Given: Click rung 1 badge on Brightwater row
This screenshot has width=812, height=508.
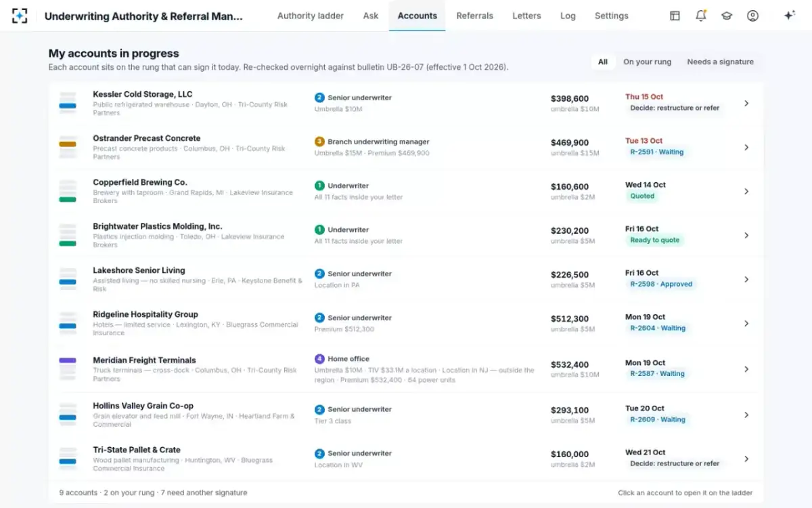Looking at the screenshot, I should point(319,230).
